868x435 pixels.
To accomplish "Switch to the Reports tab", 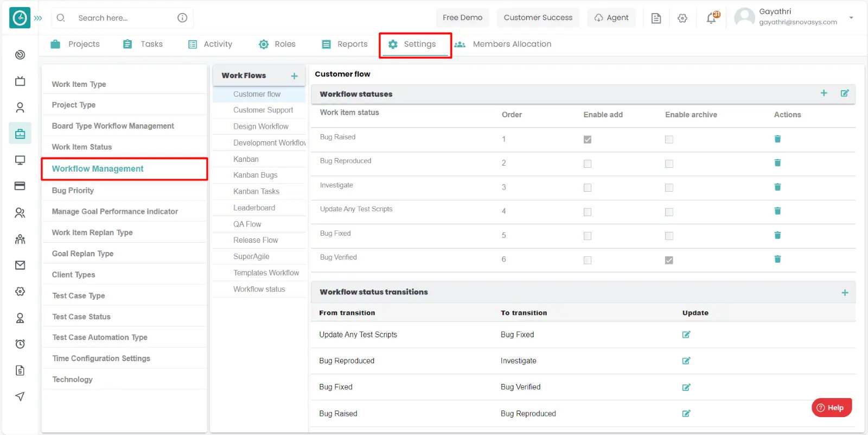I will 344,44.
